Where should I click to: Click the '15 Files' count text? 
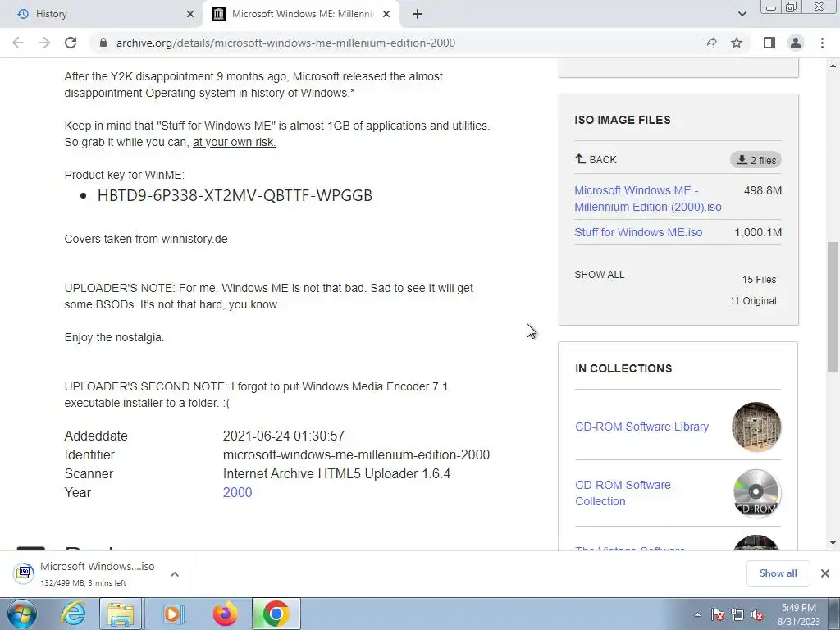759,280
